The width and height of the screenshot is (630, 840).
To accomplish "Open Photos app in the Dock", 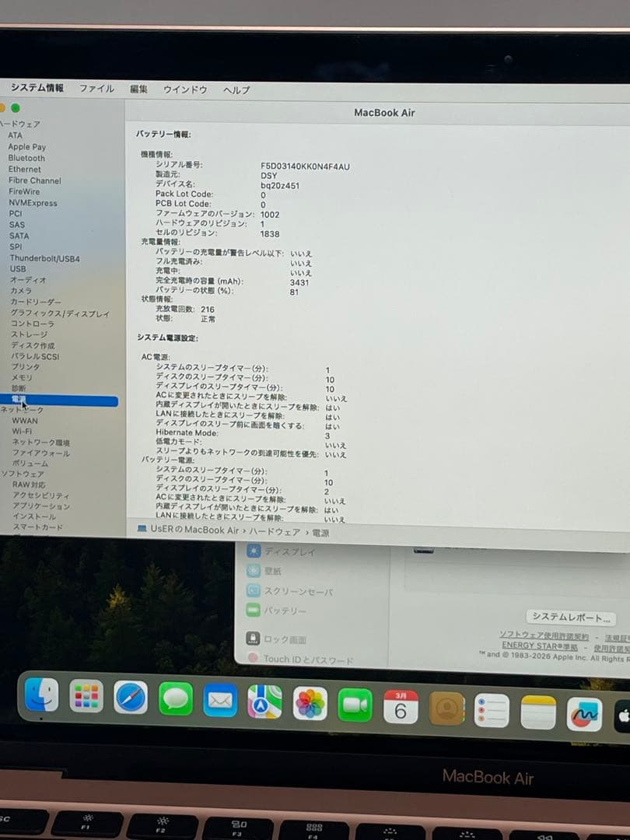I will [310, 703].
